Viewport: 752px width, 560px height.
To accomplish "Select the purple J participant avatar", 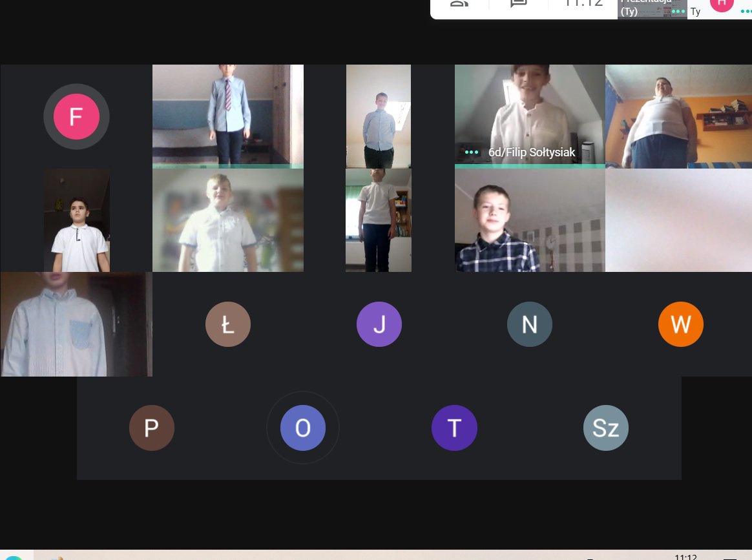I will 379,324.
